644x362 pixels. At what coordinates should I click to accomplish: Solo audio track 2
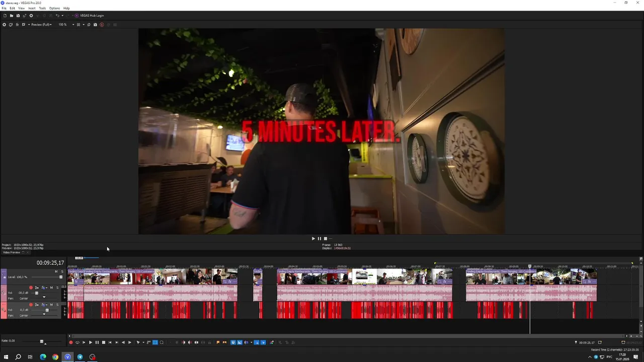(x=57, y=288)
